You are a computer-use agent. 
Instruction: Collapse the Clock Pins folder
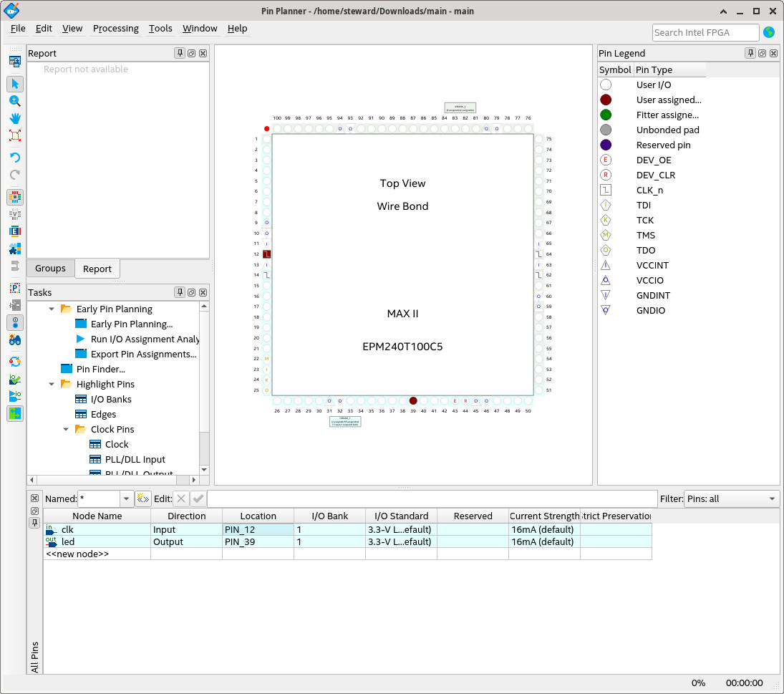point(66,429)
